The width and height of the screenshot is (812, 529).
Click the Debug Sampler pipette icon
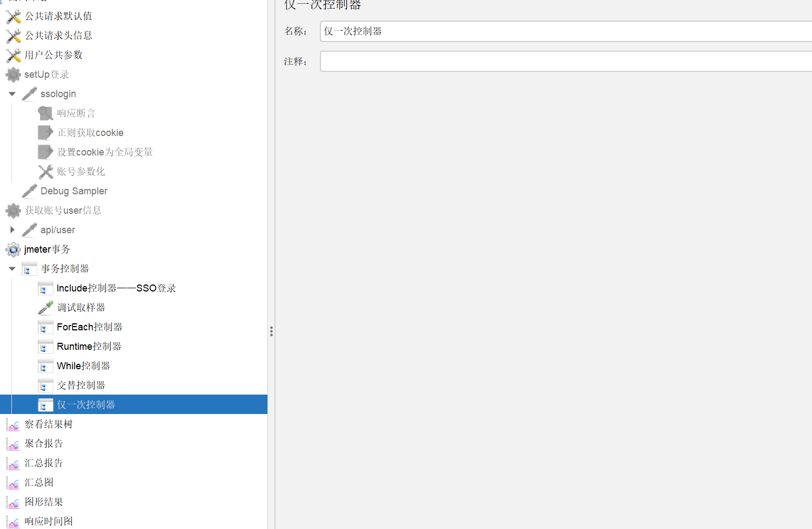click(x=30, y=191)
